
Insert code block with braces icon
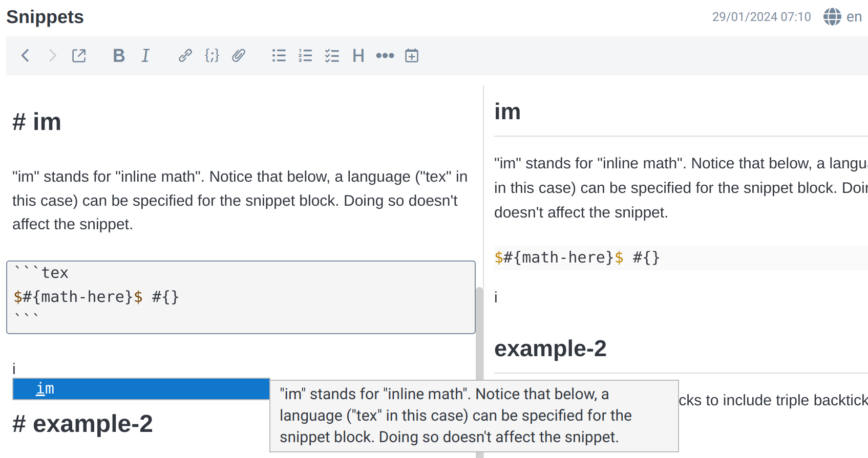pos(212,55)
